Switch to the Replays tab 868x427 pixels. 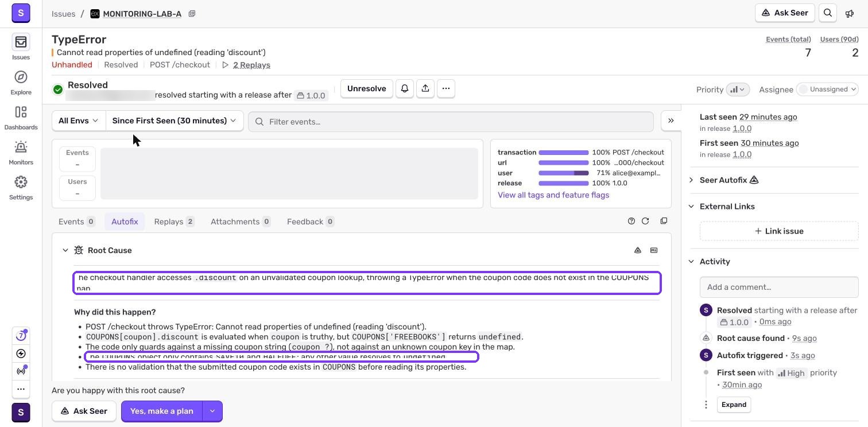point(174,222)
